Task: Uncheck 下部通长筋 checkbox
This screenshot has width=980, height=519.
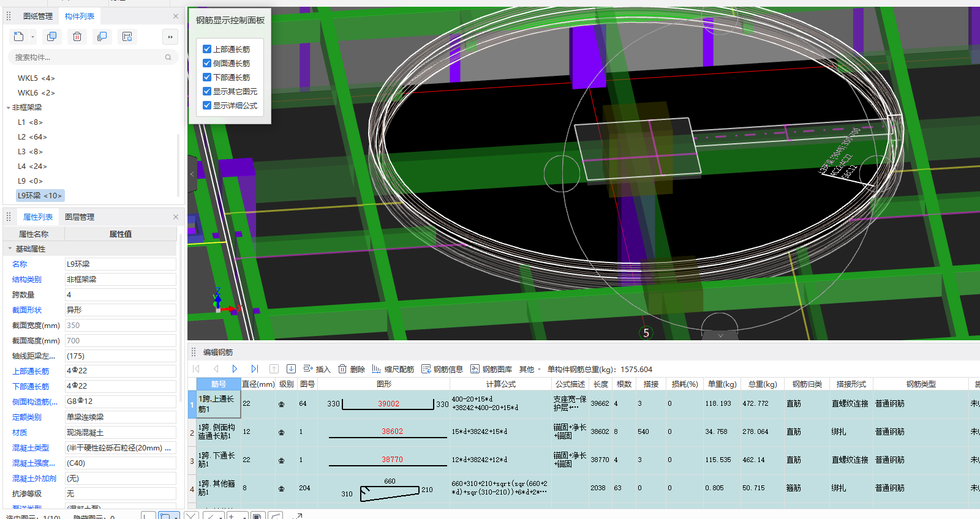Action: tap(207, 77)
